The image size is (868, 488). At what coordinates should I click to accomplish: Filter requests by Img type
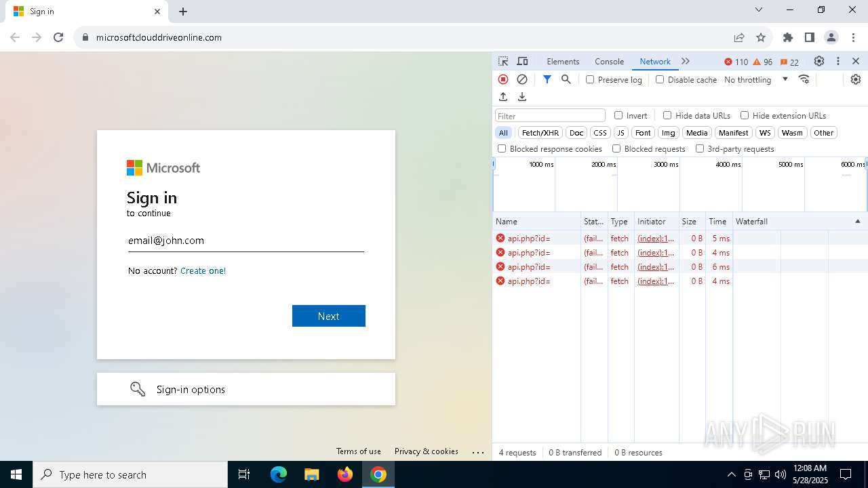click(x=669, y=133)
